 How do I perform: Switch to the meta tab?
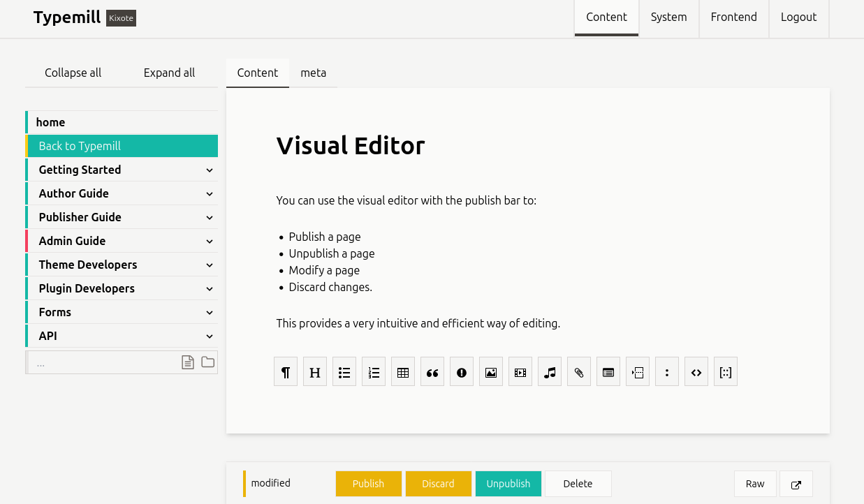pos(313,73)
